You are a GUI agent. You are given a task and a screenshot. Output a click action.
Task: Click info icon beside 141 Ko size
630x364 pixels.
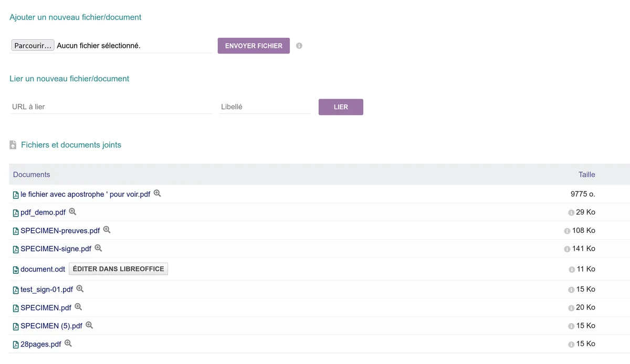coord(567,249)
